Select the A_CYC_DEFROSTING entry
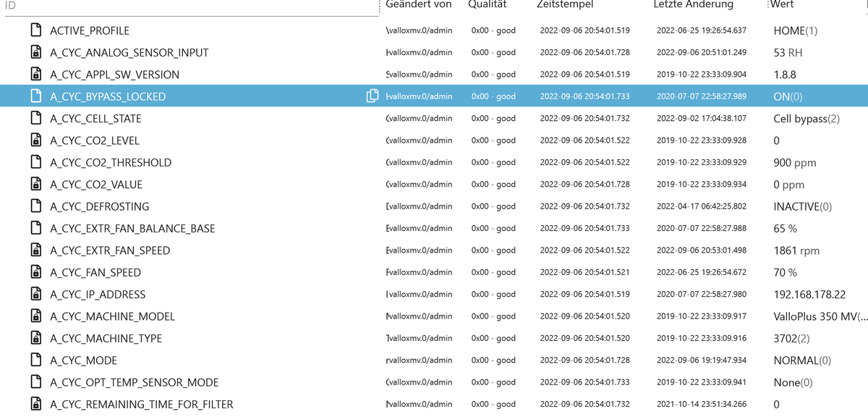The height and width of the screenshot is (417, 868). tap(100, 206)
